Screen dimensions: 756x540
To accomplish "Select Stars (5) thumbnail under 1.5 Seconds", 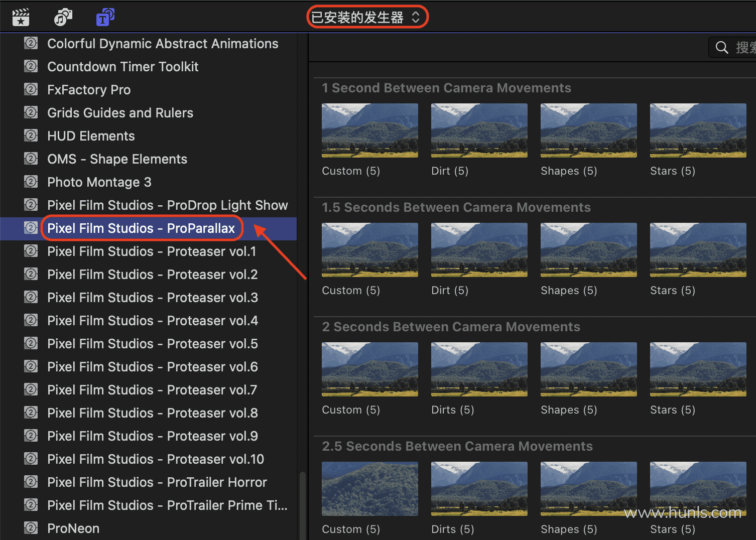I will point(698,250).
